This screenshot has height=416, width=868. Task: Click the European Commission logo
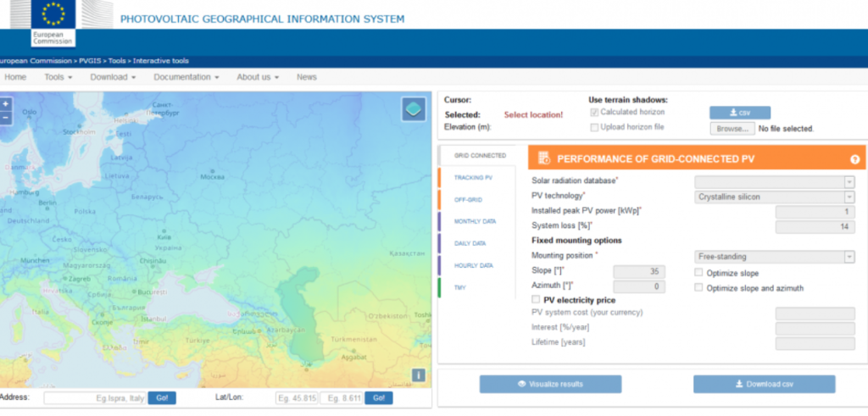point(53,23)
